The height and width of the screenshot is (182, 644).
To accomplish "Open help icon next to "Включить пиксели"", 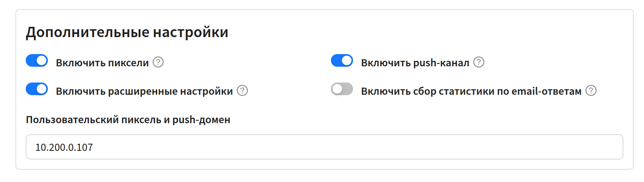I will pos(158,62).
